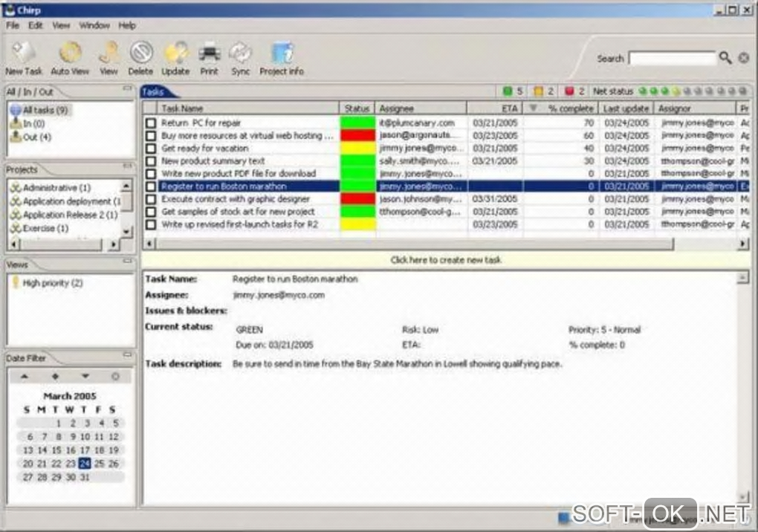Clear search with the round X icon
758x532 pixels.
(743, 59)
